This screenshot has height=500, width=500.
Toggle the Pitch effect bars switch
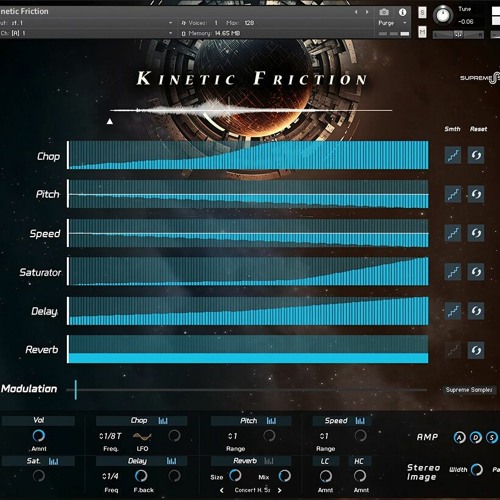(x=271, y=421)
